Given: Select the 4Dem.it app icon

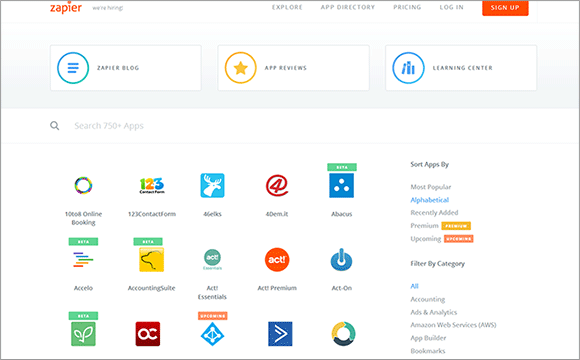Looking at the screenshot, I should [277, 185].
